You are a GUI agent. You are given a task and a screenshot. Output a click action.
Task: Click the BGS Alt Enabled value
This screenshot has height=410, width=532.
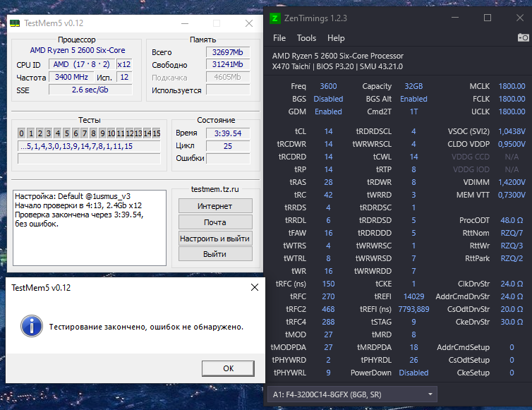(x=413, y=99)
